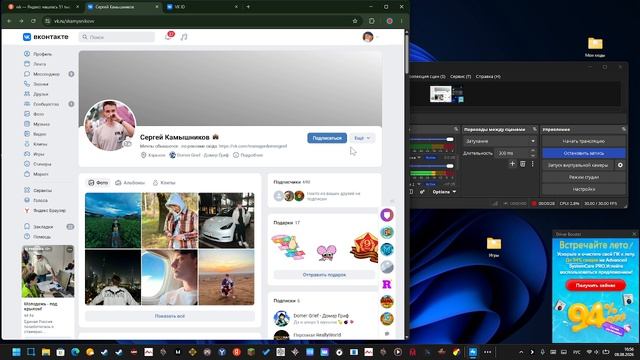The height and width of the screenshot is (360, 640).
Task: Add a transition with plus icon in OBS
Action: (512, 164)
